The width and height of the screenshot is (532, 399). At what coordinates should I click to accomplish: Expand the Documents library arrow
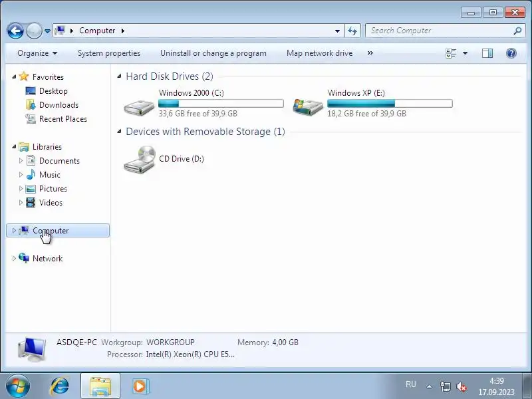pos(21,160)
